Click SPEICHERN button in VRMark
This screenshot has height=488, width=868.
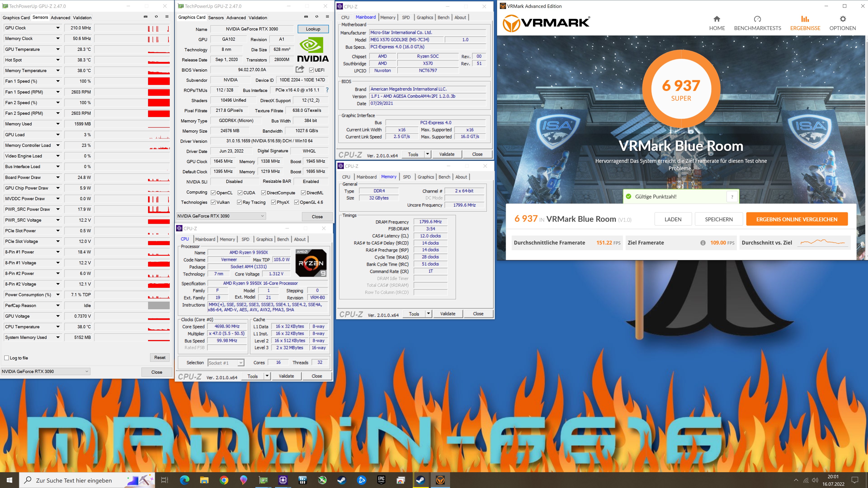tap(719, 219)
